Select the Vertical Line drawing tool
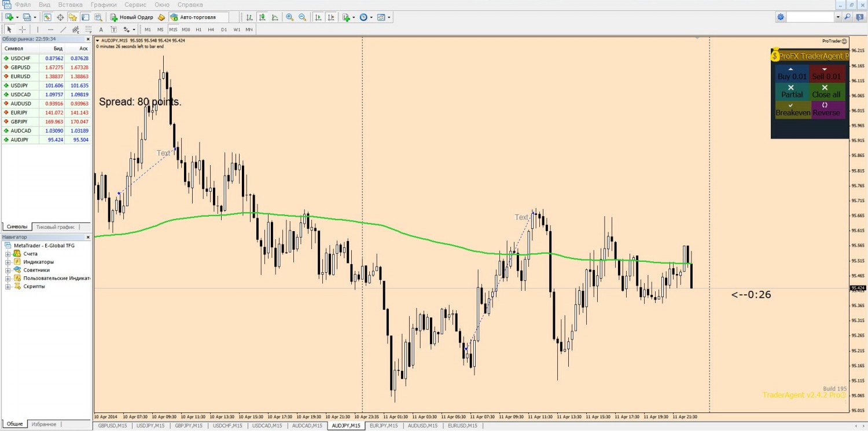 38,30
